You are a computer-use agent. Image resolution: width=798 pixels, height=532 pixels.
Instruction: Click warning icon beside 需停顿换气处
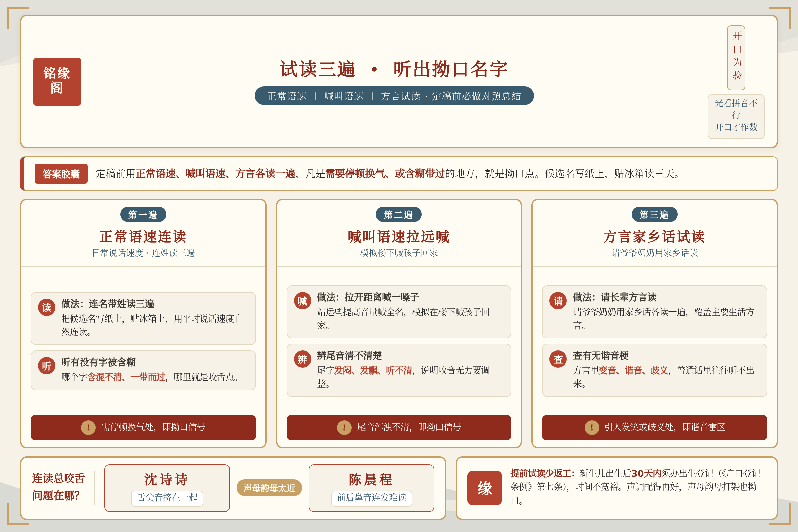[x=88, y=428]
